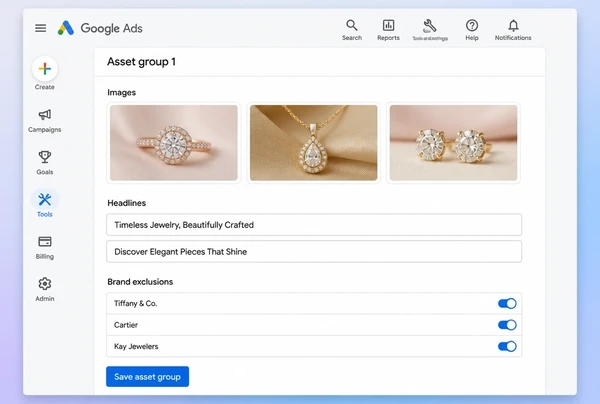This screenshot has height=404, width=600.
Task: Select the stud earrings image thumbnail
Action: pos(453,143)
